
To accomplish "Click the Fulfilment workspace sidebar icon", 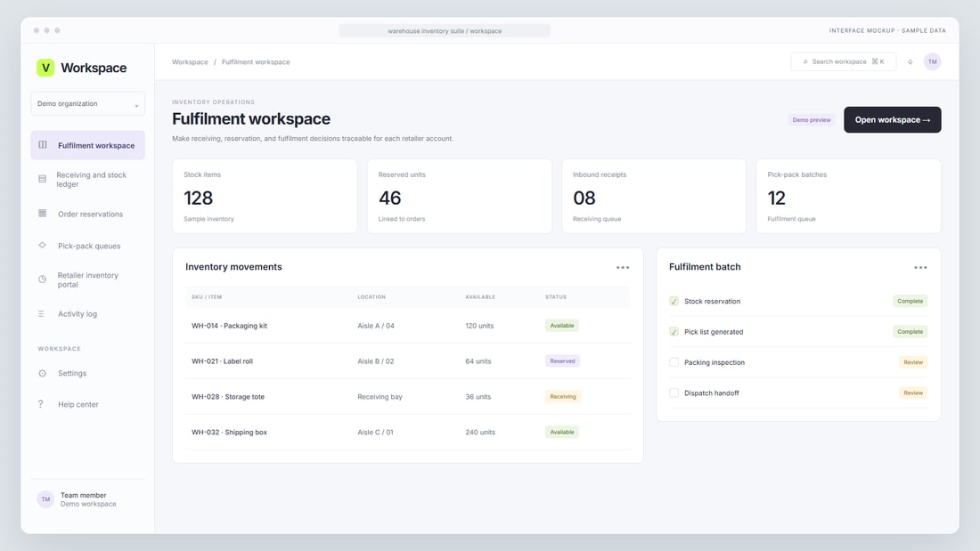I will [x=43, y=145].
